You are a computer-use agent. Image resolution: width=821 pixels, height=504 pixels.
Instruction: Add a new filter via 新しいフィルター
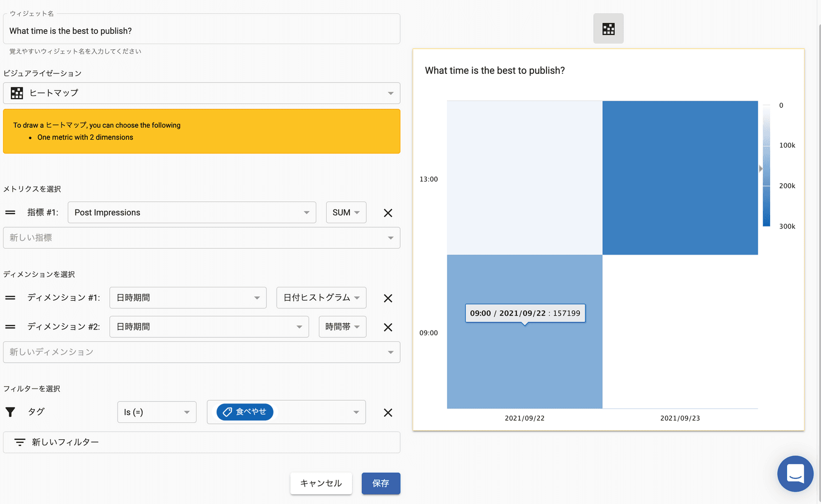coord(201,442)
